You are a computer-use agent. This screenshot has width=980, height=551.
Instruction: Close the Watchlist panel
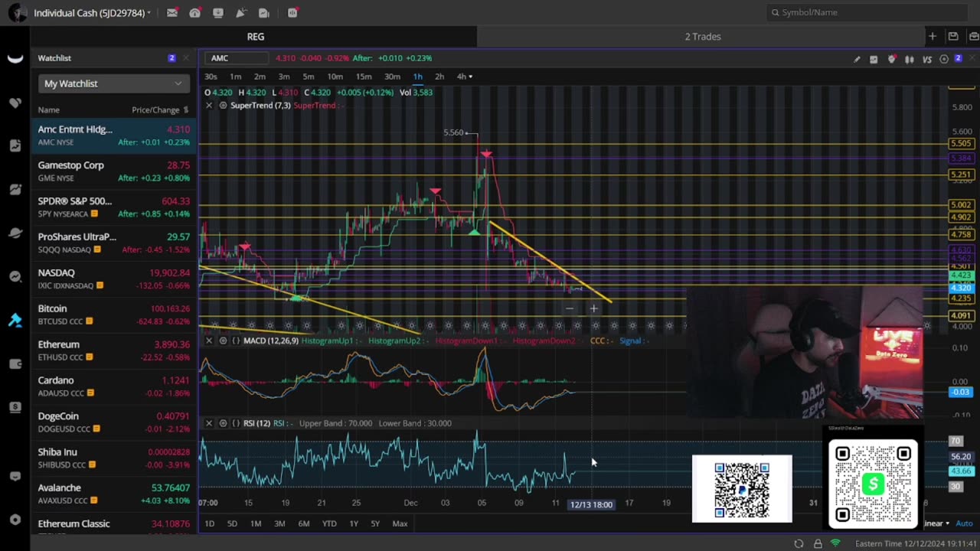point(185,58)
